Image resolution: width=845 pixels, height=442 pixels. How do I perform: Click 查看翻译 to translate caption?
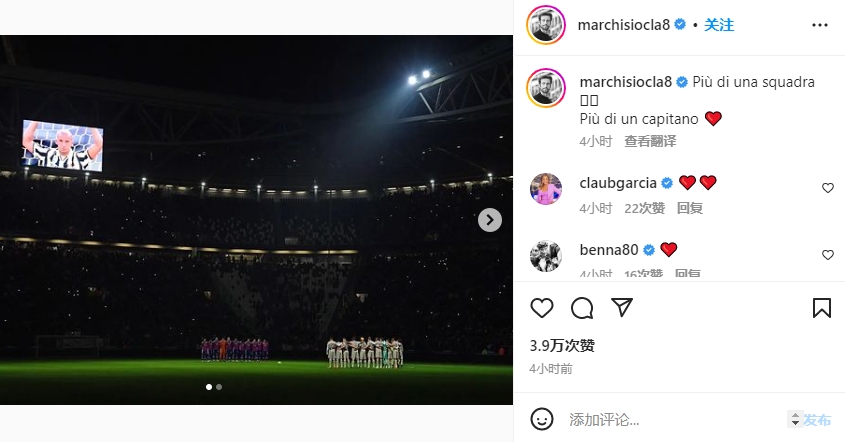tap(650, 141)
